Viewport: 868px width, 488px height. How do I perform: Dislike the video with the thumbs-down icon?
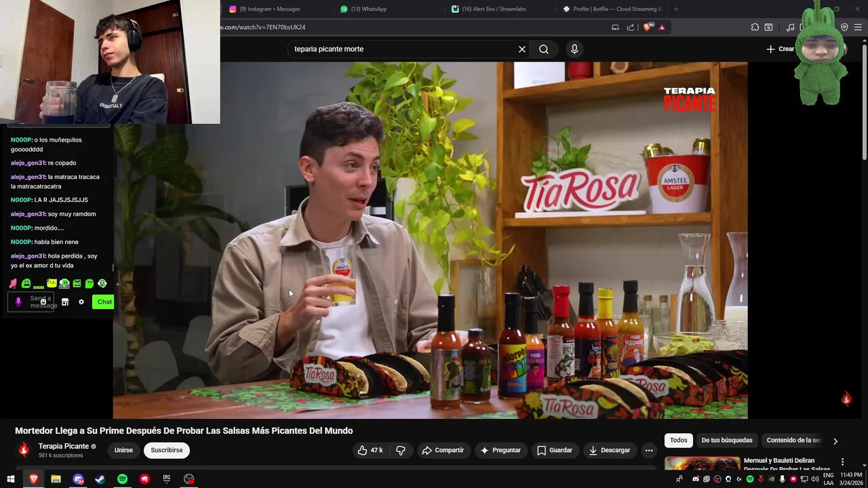point(401,450)
